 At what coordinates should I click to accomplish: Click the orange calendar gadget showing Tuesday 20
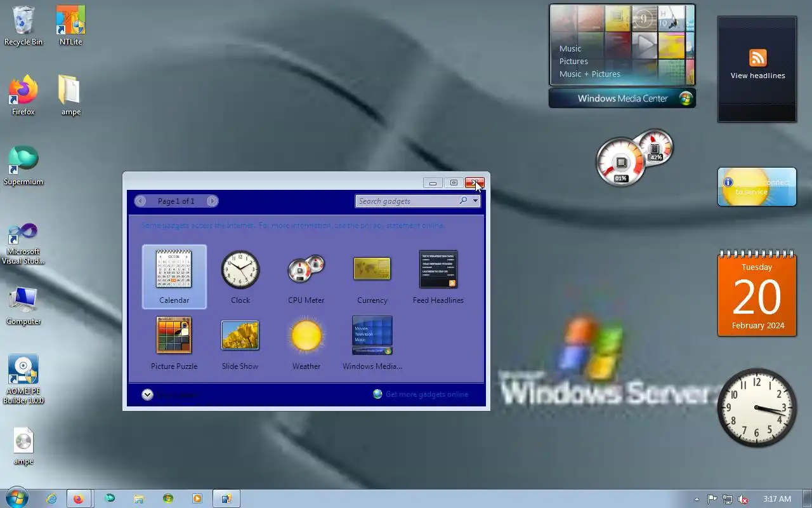[757, 294]
